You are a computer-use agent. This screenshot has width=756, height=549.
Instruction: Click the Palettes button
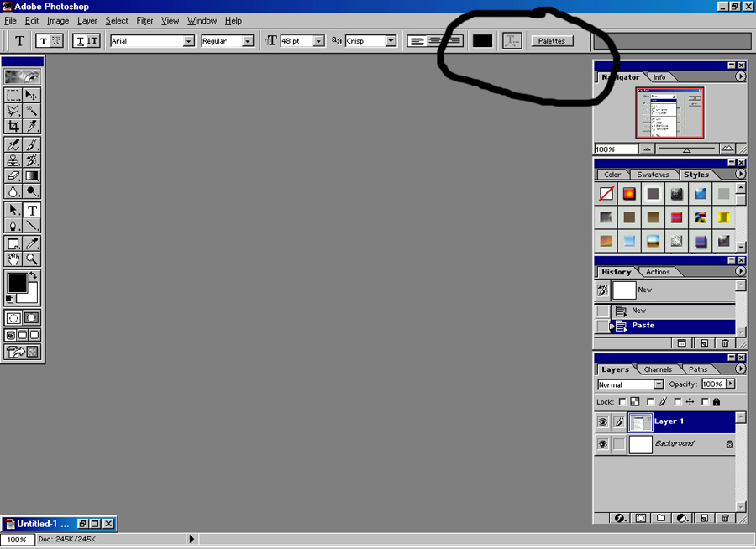551,40
